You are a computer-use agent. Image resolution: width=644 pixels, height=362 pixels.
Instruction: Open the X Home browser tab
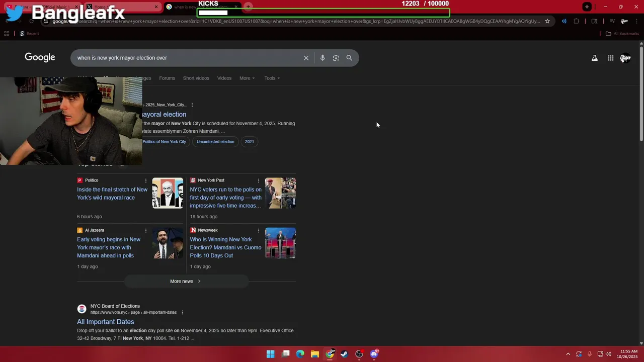(x=121, y=7)
